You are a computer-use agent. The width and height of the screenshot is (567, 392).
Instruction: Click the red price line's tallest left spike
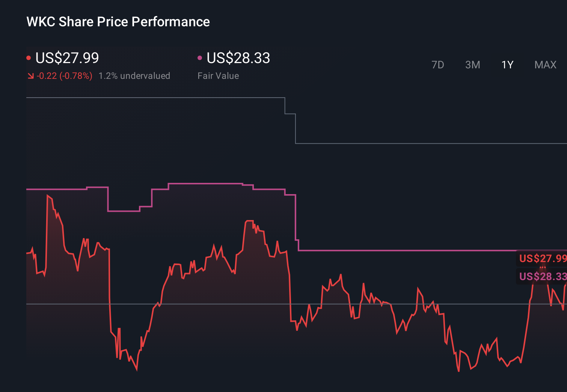pyautogui.click(x=48, y=196)
